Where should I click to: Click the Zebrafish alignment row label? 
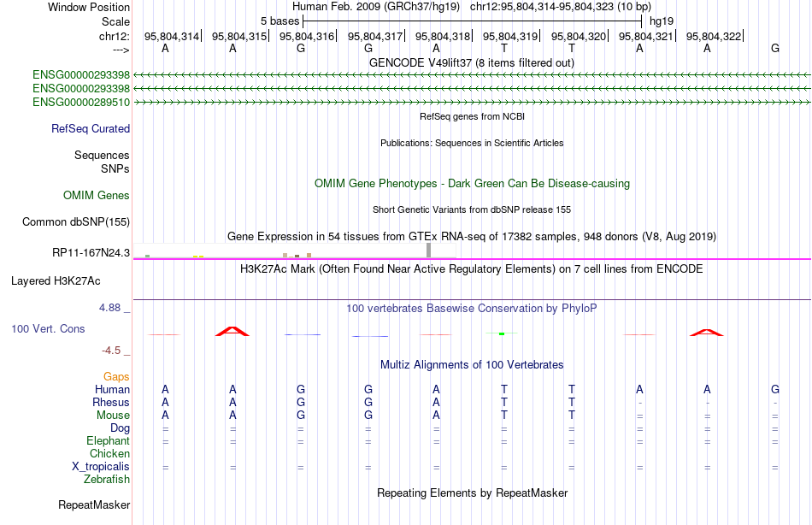107,480
